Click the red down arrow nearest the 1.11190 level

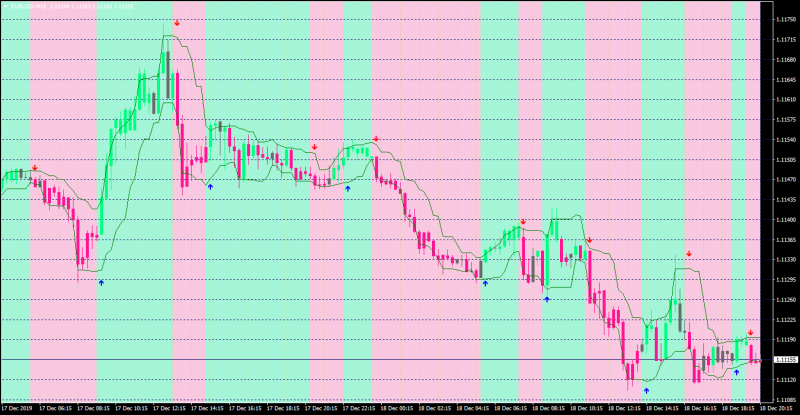tap(751, 333)
